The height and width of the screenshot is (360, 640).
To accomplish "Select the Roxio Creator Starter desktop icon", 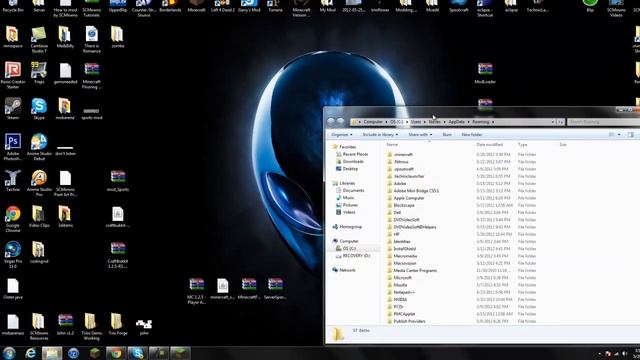I will point(13,76).
